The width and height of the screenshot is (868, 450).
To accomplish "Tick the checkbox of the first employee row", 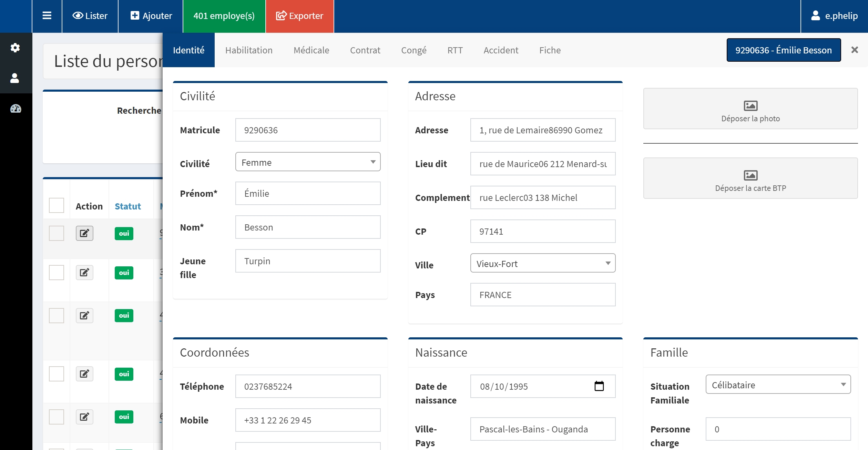I will tap(57, 233).
